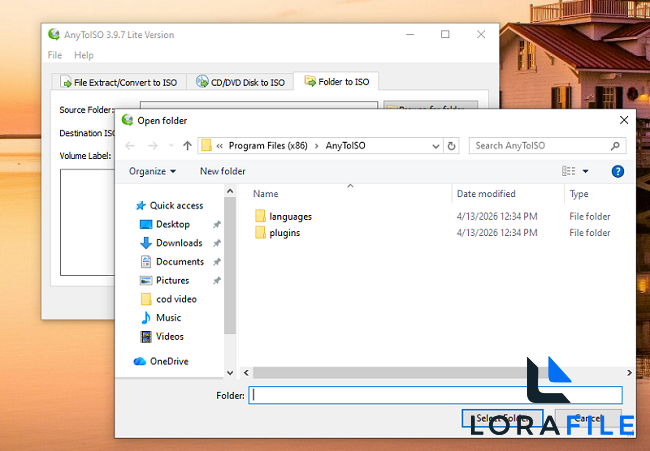Click the pin icon next to Downloads
This screenshot has width=650, height=451.
click(216, 243)
